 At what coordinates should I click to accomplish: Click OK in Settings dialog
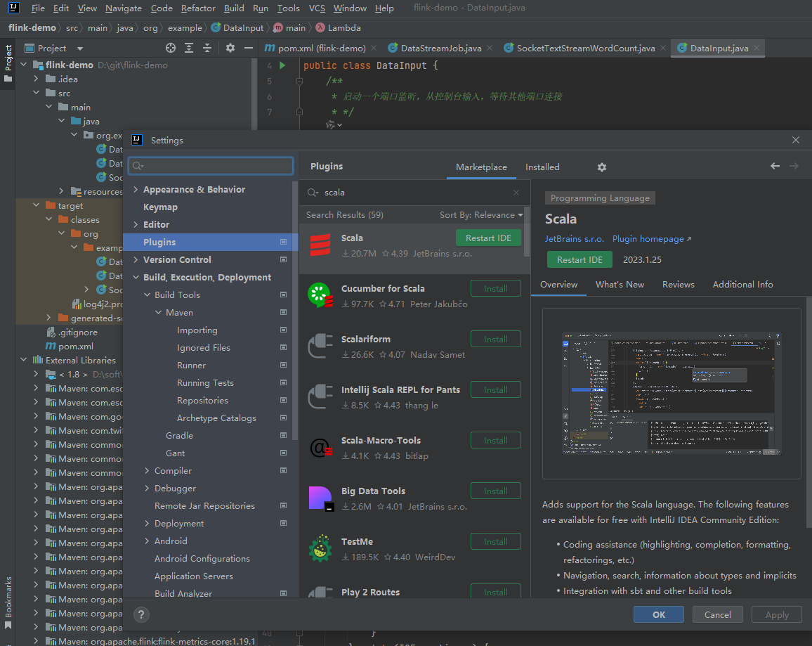[659, 614]
